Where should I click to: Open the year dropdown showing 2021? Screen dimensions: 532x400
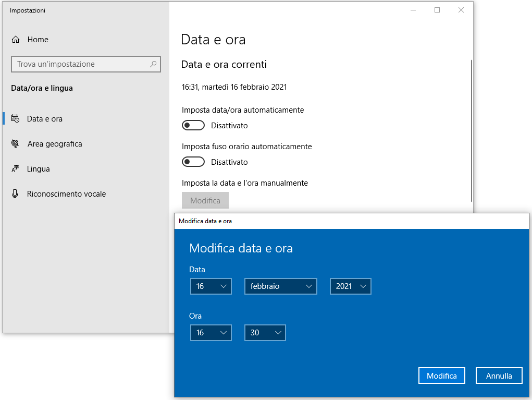pos(350,286)
